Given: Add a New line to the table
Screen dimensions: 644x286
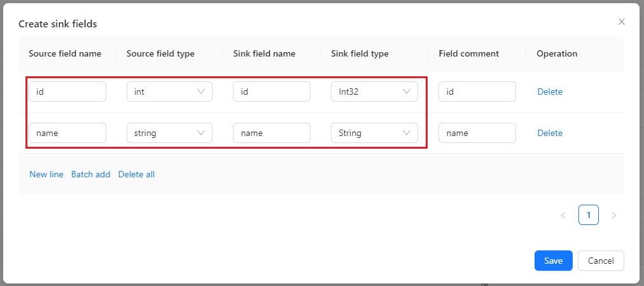Looking at the screenshot, I should 46,174.
